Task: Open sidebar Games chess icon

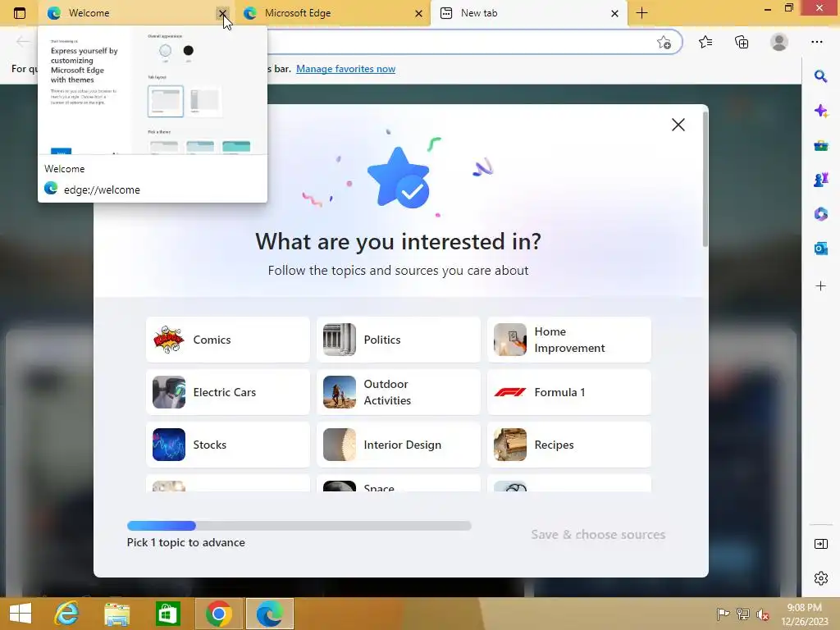Action: click(820, 180)
